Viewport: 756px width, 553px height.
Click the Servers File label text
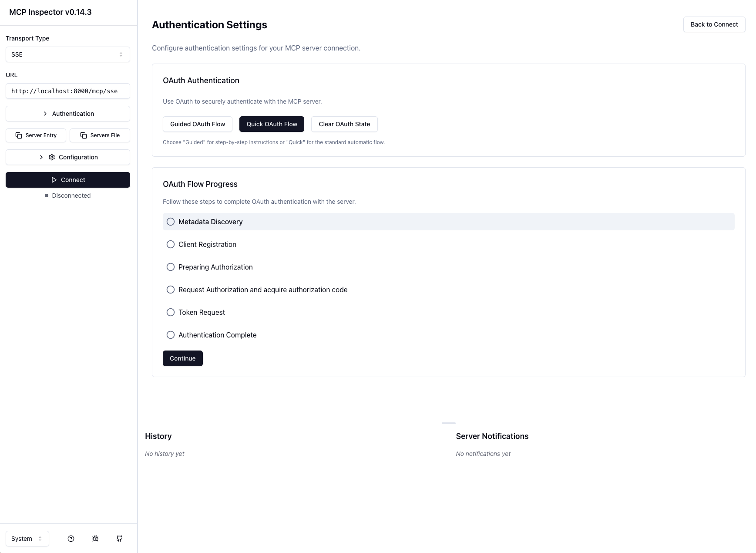click(x=105, y=135)
